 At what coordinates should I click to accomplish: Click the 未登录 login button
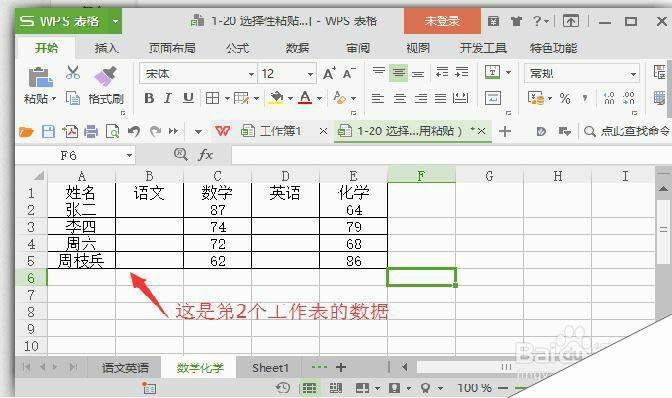pos(442,21)
